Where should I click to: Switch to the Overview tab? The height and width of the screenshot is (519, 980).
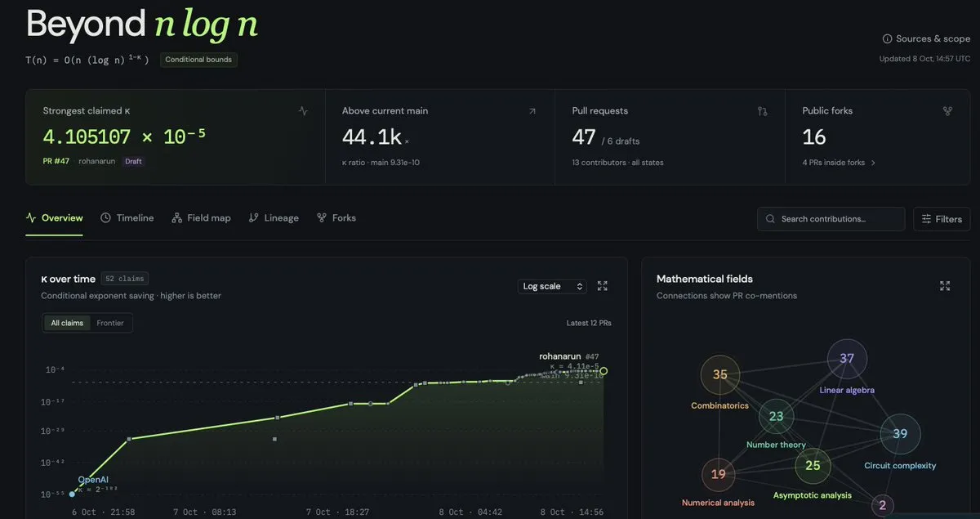(55, 218)
